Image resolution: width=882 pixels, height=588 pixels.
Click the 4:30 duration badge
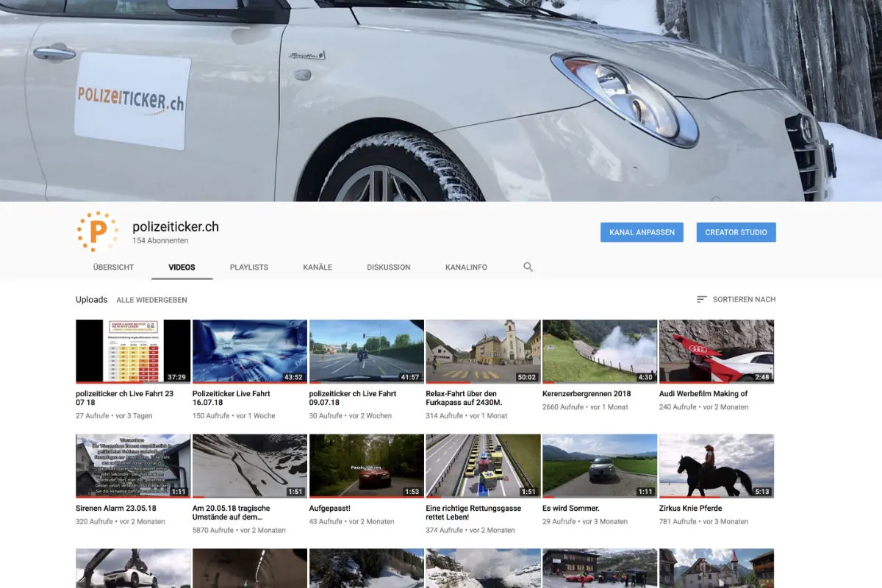tap(645, 377)
